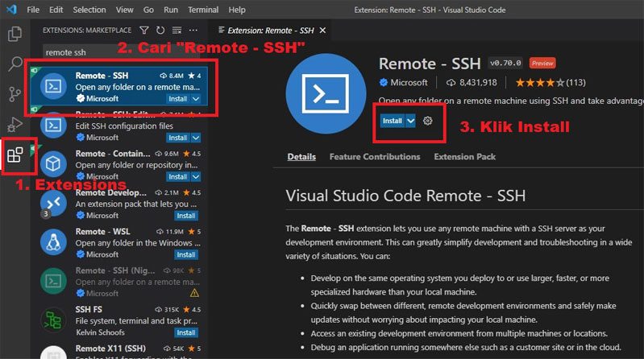Click the large Remote - SSH logo
This screenshot has width=644, height=359.
(326, 93)
